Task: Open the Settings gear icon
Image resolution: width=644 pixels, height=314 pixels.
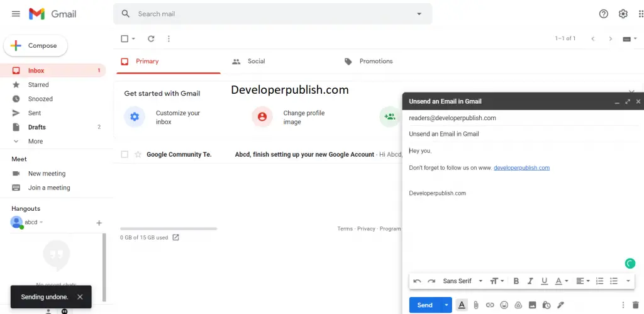Action: coord(623,14)
